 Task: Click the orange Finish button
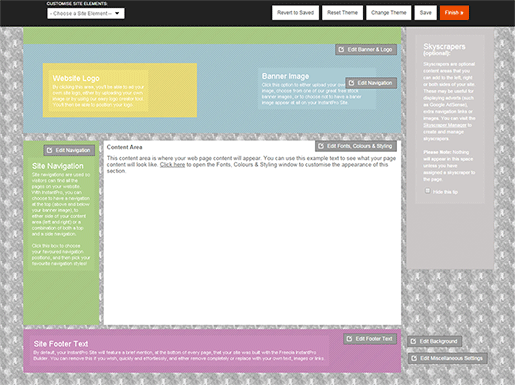[454, 13]
